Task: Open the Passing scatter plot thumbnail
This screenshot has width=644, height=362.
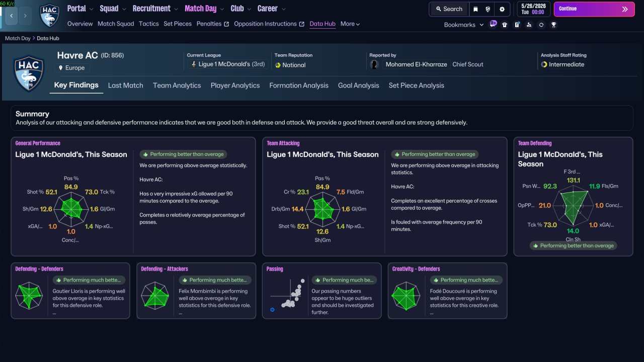Action: pyautogui.click(x=287, y=294)
